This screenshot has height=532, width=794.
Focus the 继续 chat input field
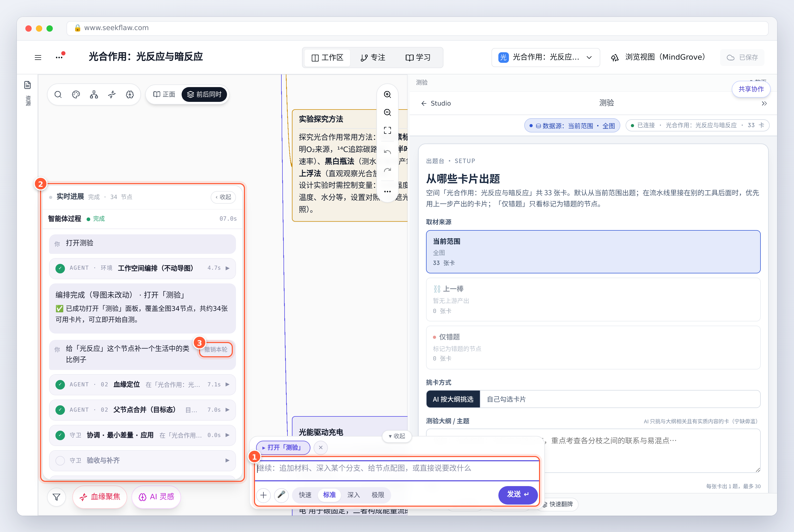click(x=397, y=470)
